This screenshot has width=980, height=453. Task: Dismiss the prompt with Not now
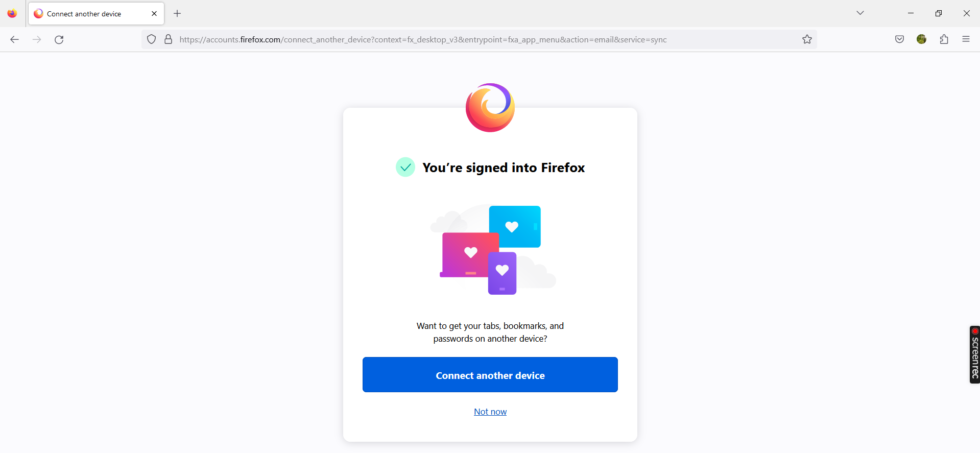coord(490,411)
